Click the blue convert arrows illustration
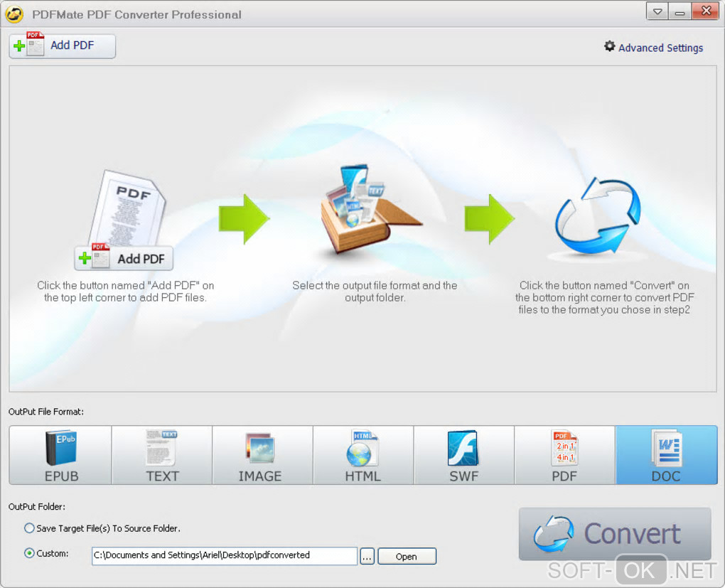The image size is (725, 588). [598, 217]
